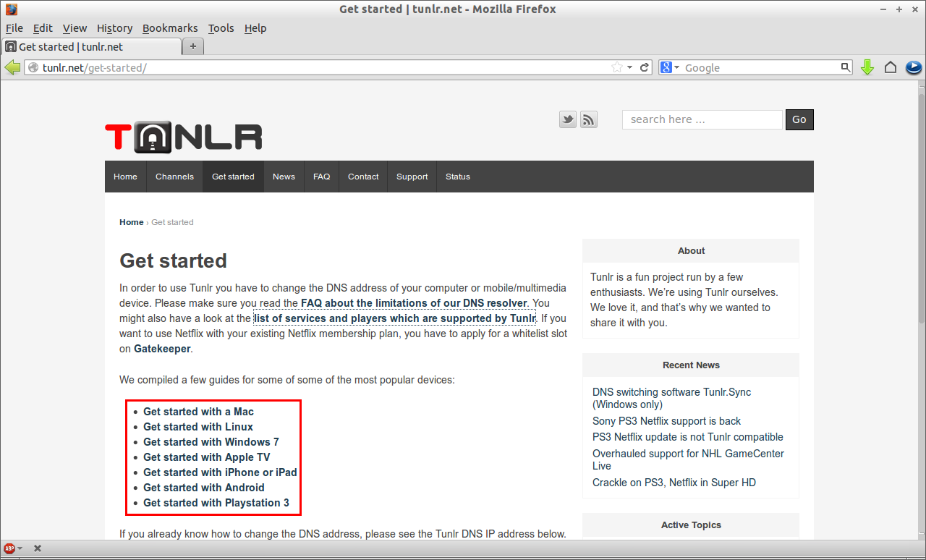Screen dimensions: 926x560
Task: Open the Edit menu
Action: (x=43, y=28)
